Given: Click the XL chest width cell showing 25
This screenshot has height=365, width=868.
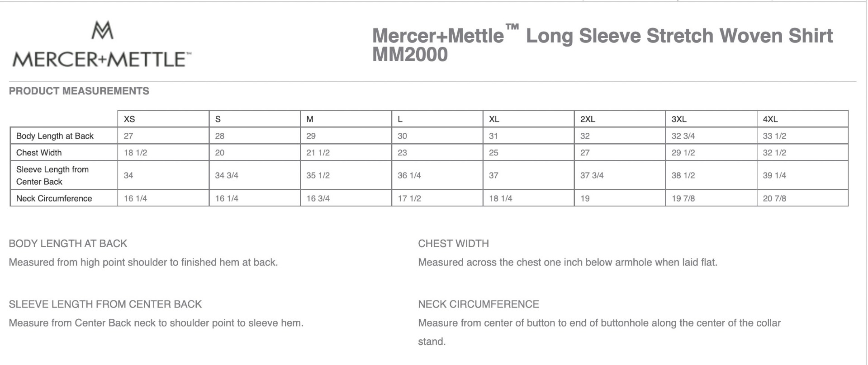Looking at the screenshot, I should click(493, 153).
